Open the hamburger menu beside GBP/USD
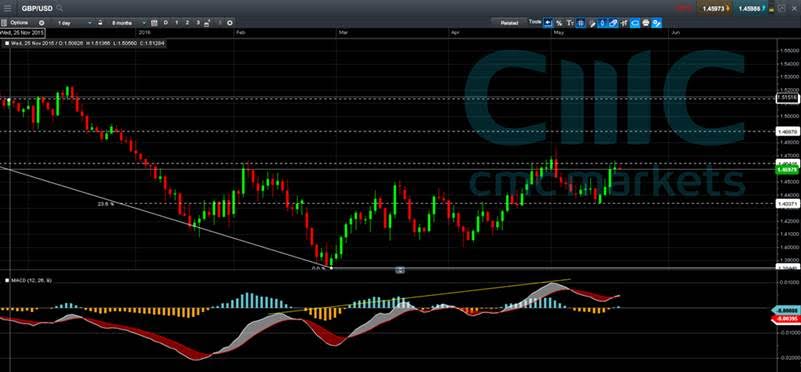This screenshot has width=801, height=372. coord(7,8)
